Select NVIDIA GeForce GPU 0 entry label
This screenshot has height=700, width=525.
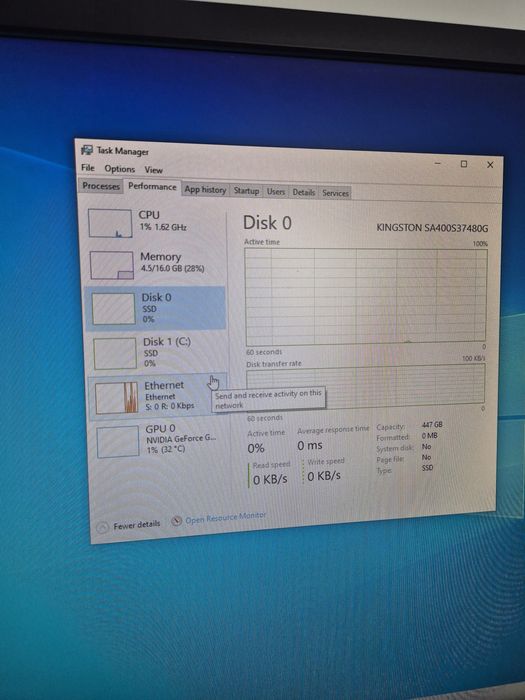pyautogui.click(x=181, y=438)
